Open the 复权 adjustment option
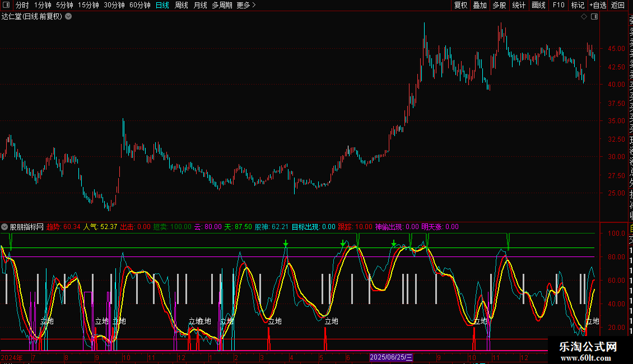The image size is (633, 364). (x=460, y=5)
